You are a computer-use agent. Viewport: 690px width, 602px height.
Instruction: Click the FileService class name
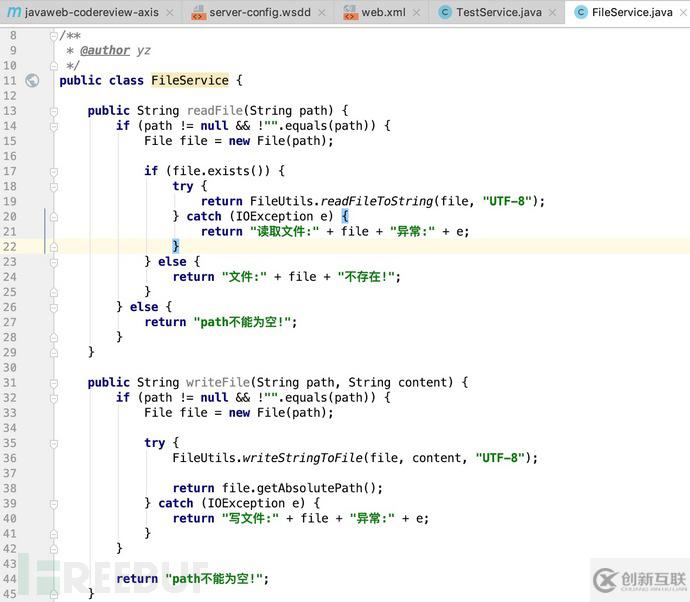point(190,80)
